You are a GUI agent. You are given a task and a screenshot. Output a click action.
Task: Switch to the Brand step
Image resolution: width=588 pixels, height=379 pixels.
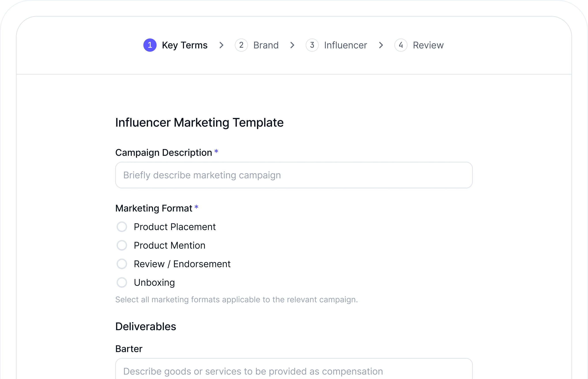pyautogui.click(x=266, y=45)
